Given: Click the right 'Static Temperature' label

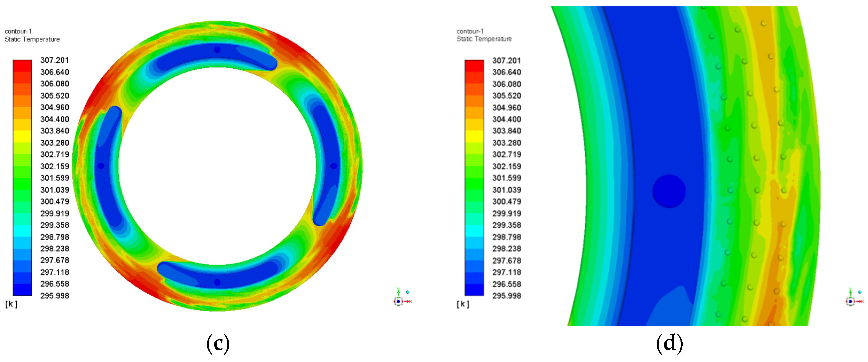Looking at the screenshot, I should point(484,39).
